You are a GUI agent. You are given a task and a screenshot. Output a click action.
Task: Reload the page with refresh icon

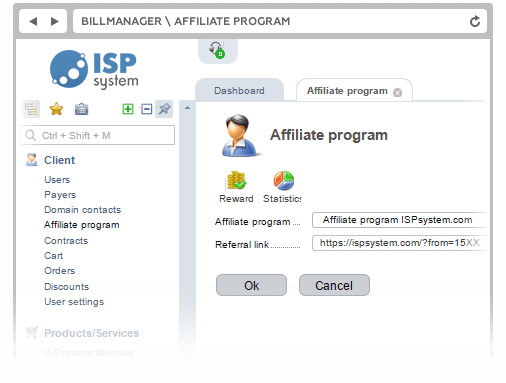pos(475,21)
